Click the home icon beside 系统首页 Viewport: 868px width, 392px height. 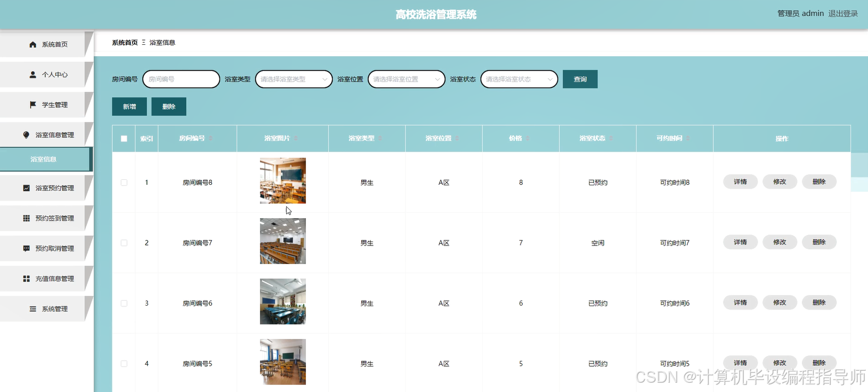[x=33, y=44]
